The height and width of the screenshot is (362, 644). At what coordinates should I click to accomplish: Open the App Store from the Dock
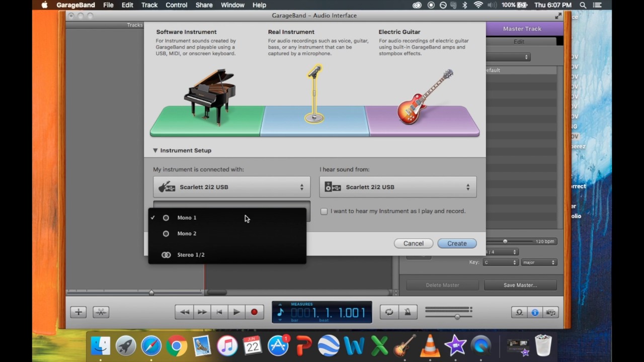[x=278, y=346]
